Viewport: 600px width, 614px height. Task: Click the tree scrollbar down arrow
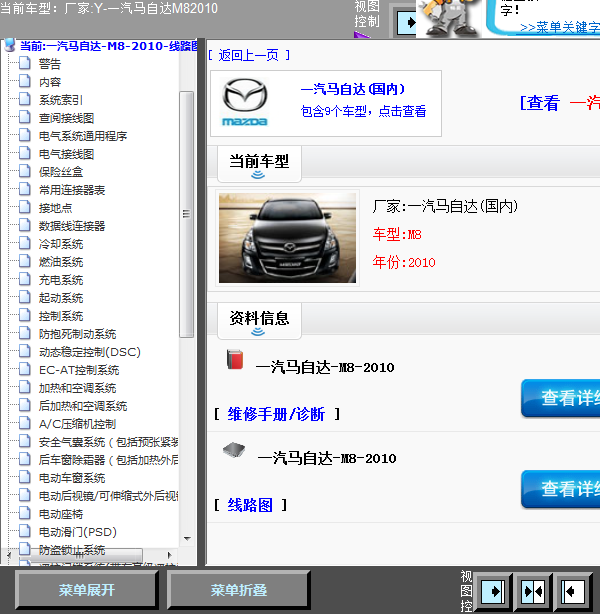coord(187,539)
